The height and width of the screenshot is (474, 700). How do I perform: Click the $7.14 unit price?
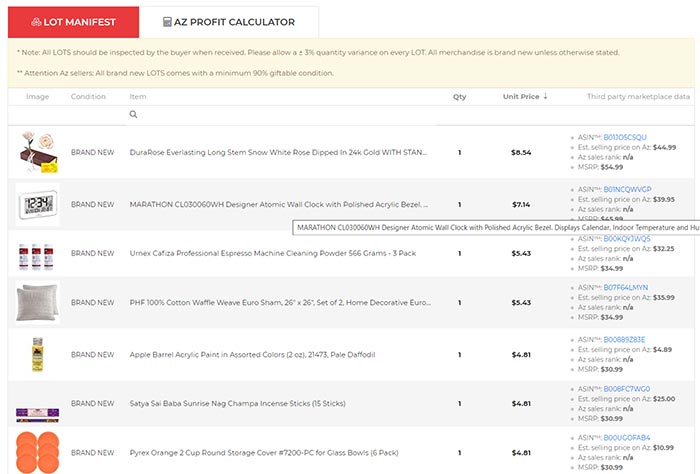521,204
